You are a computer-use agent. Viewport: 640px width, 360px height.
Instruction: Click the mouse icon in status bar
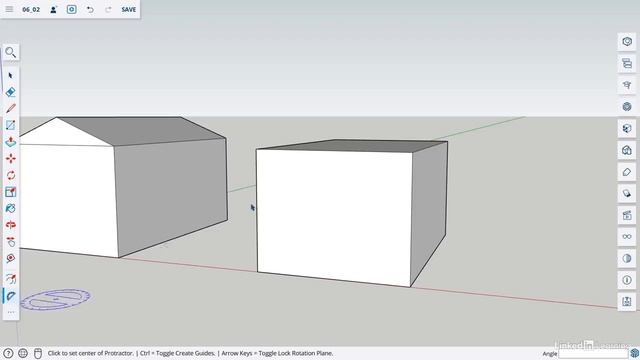point(38,353)
